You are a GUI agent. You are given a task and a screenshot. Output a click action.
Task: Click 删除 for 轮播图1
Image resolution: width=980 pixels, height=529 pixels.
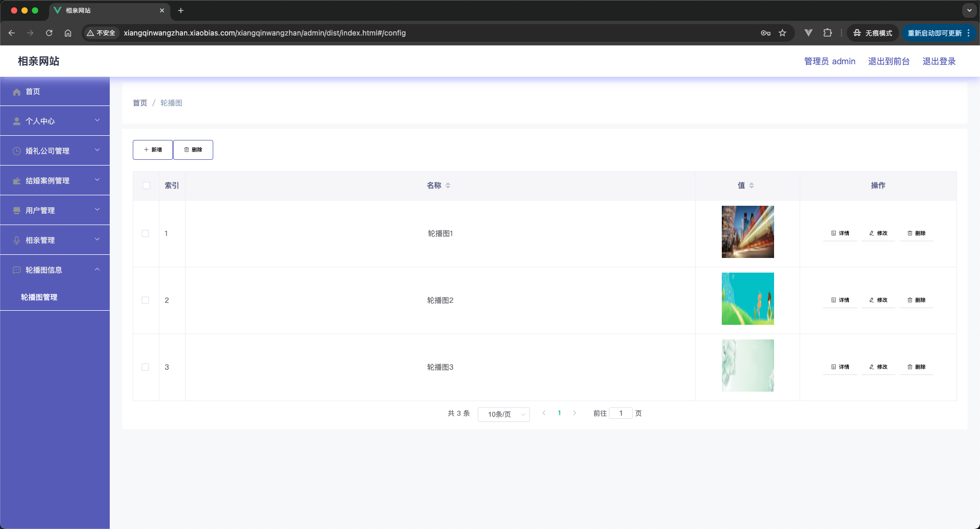pyautogui.click(x=916, y=233)
